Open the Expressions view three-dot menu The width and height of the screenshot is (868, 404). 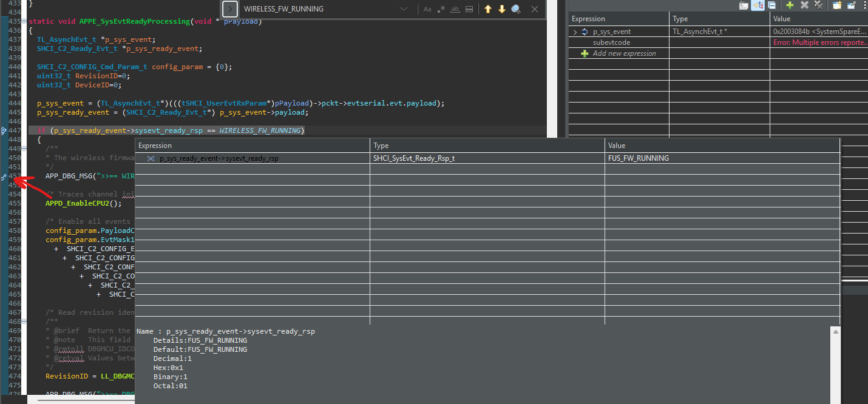tap(864, 5)
